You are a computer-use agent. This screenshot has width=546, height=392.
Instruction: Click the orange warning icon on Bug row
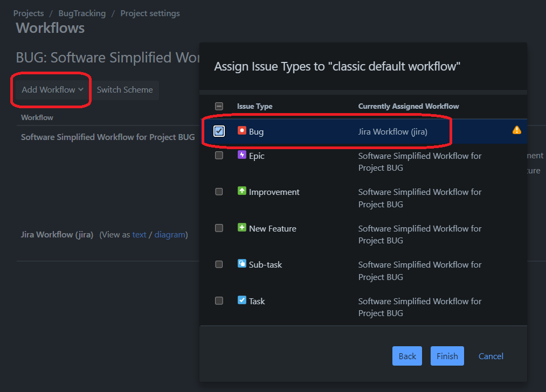click(516, 130)
